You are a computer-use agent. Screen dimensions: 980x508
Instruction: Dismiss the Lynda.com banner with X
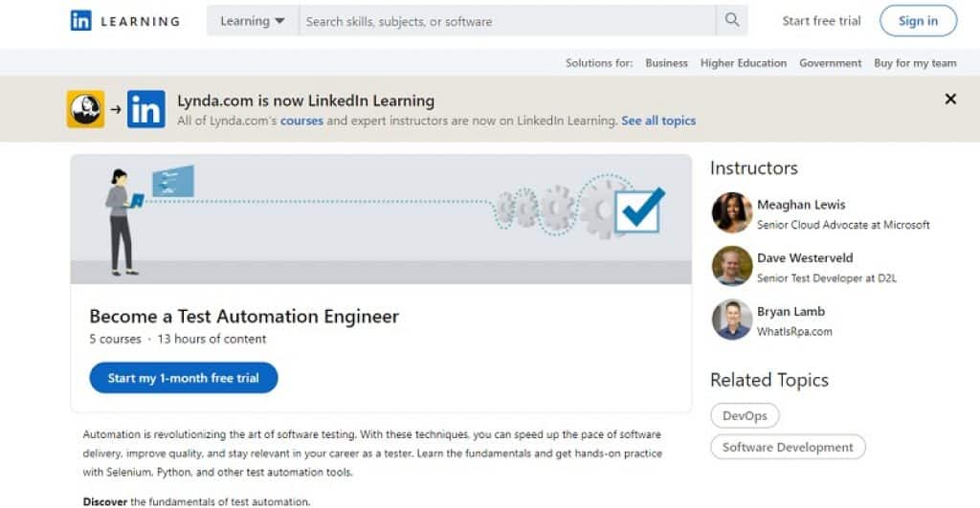tap(950, 99)
